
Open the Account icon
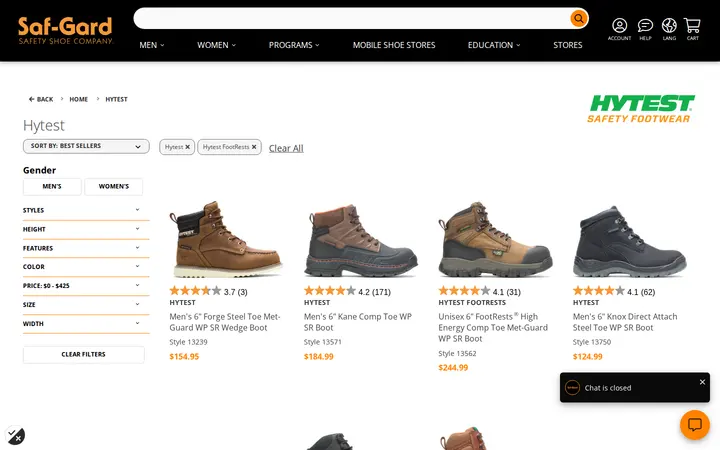(x=619, y=29)
